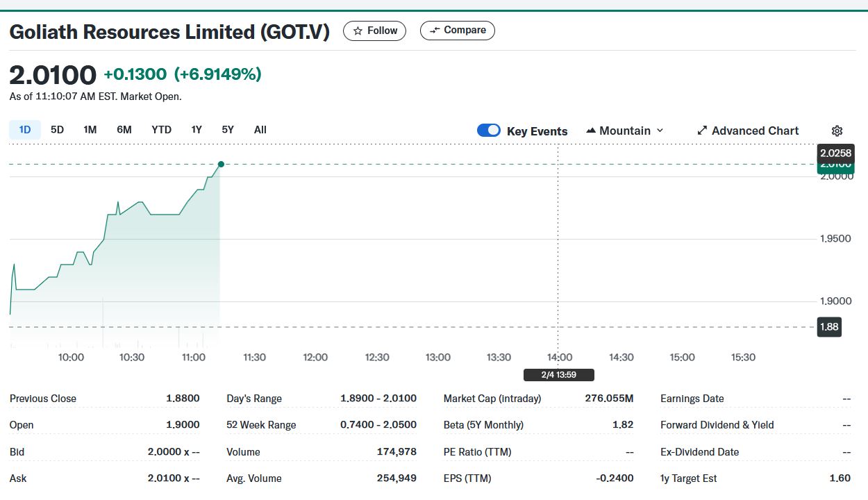Click the 2/4 13:59 crosshair time label
This screenshot has height=500, width=868.
coord(558,375)
